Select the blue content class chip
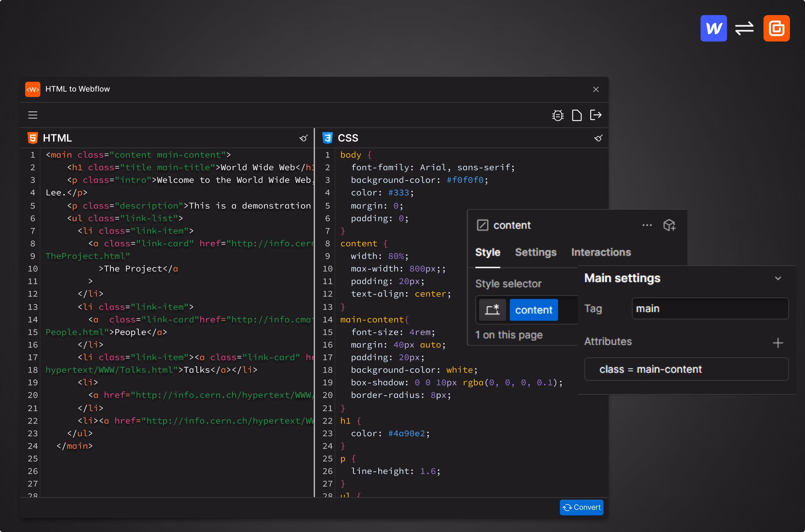The image size is (805, 532). coord(534,310)
